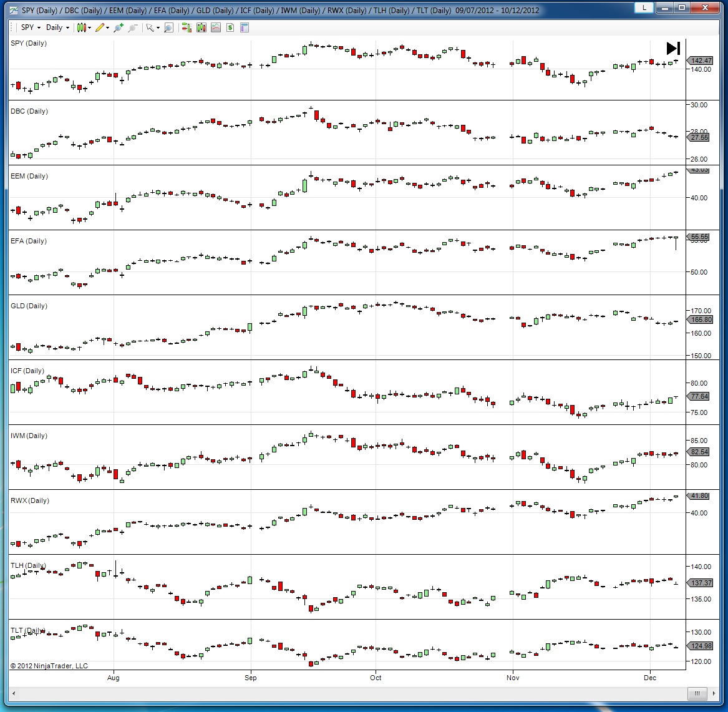
Task: Click the candlestick chart style icon
Action: (x=81, y=28)
